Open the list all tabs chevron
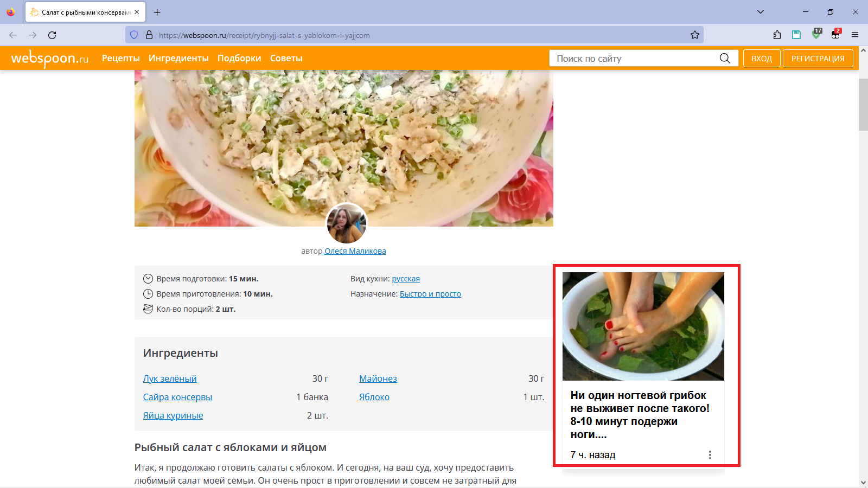The height and width of the screenshot is (488, 868). coord(761,11)
